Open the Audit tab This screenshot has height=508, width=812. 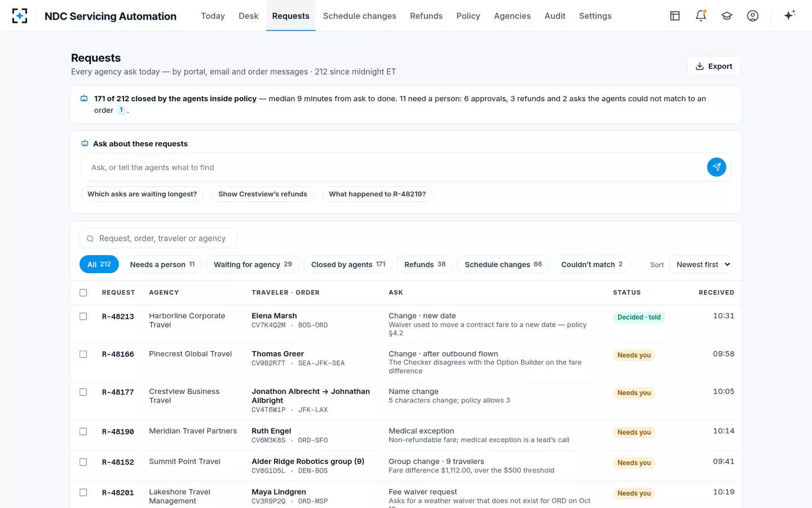[555, 16]
